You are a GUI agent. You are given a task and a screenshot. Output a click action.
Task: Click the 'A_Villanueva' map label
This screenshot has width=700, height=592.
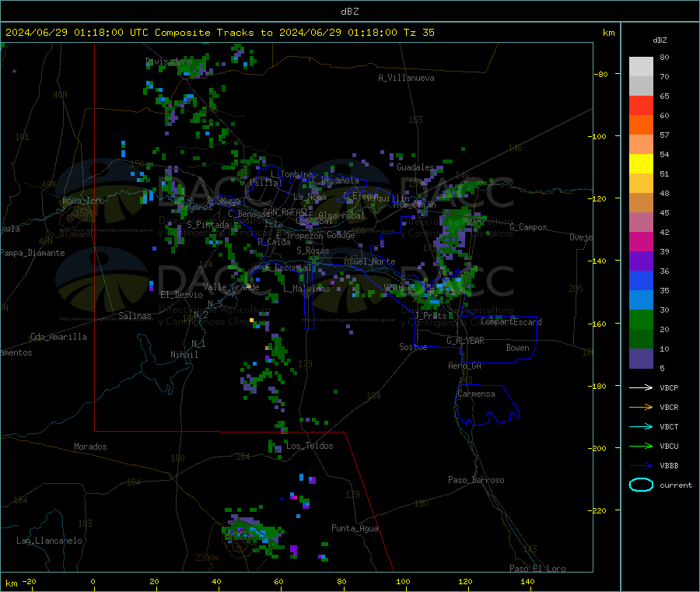pyautogui.click(x=406, y=78)
